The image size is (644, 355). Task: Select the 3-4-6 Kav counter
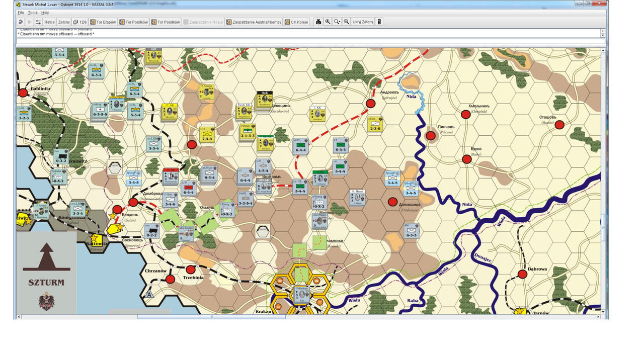[x=170, y=200]
